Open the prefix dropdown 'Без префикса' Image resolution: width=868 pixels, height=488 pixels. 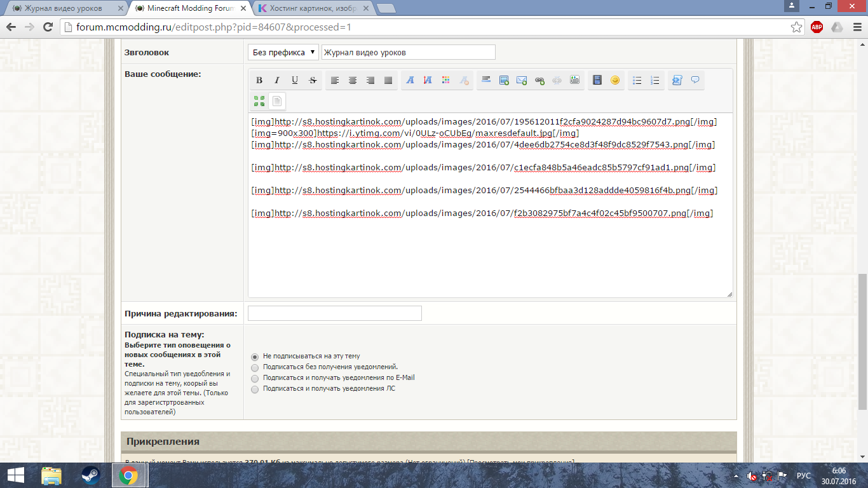(x=283, y=52)
